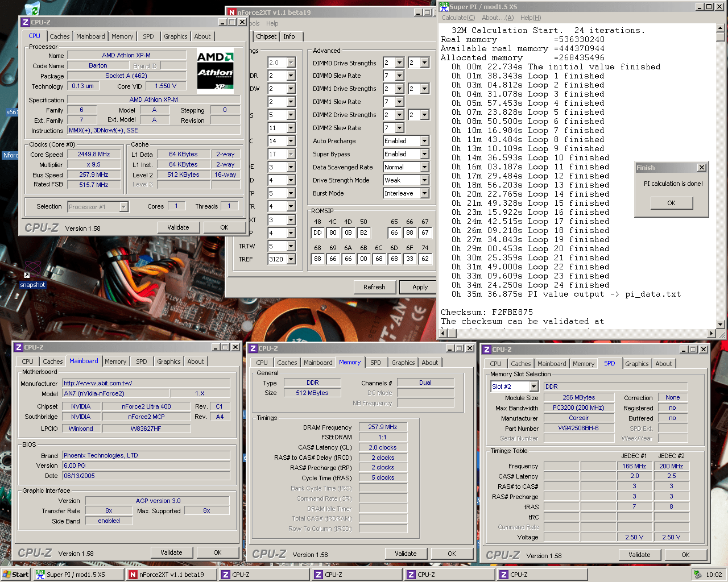This screenshot has height=582, width=728.
Task: Click Validate in the SPD CPU-Z window
Action: (x=639, y=555)
